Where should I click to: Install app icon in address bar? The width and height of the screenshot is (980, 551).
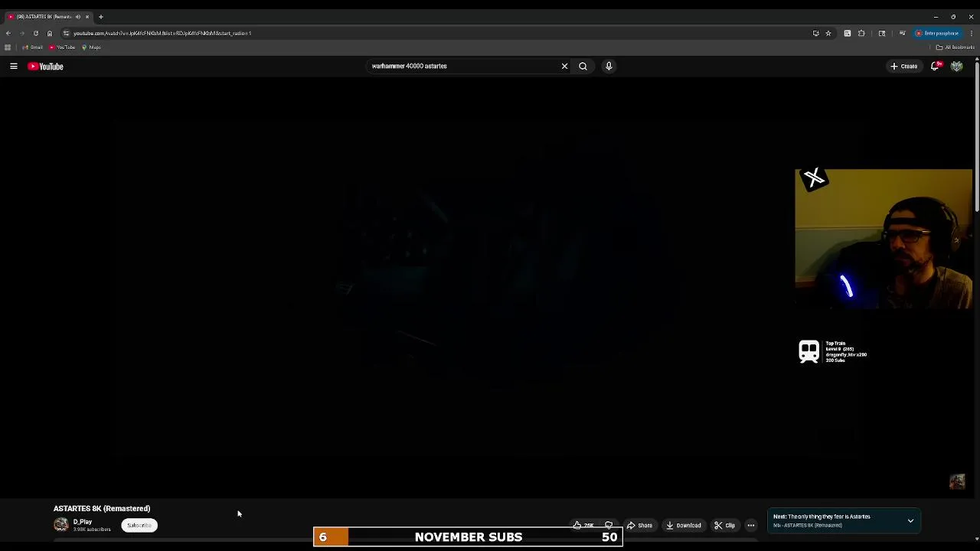[x=815, y=34]
